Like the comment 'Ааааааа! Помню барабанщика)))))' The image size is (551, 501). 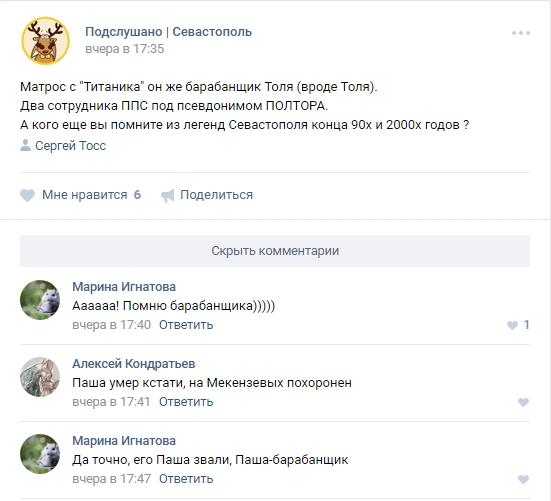click(x=512, y=325)
